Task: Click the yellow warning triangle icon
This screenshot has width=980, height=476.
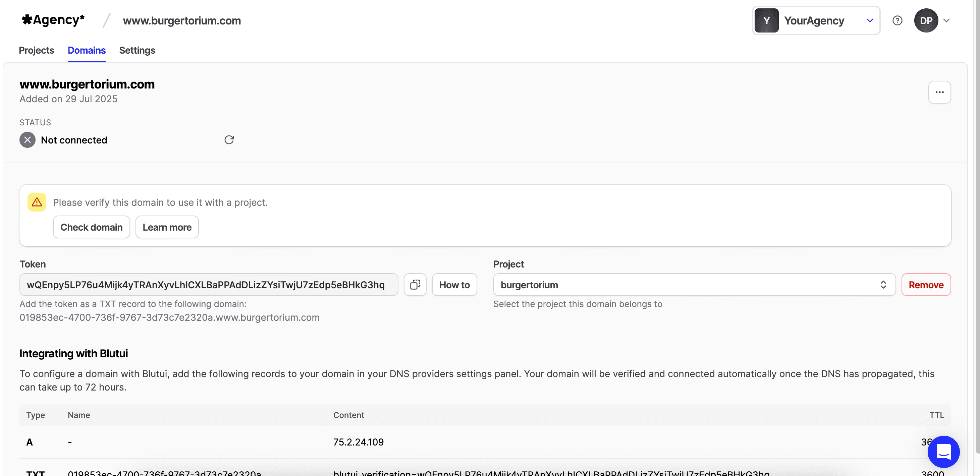Action: (37, 202)
